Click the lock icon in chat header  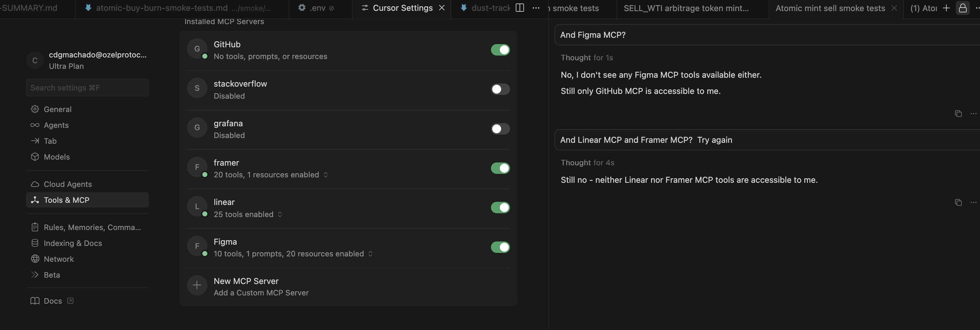[x=963, y=8]
